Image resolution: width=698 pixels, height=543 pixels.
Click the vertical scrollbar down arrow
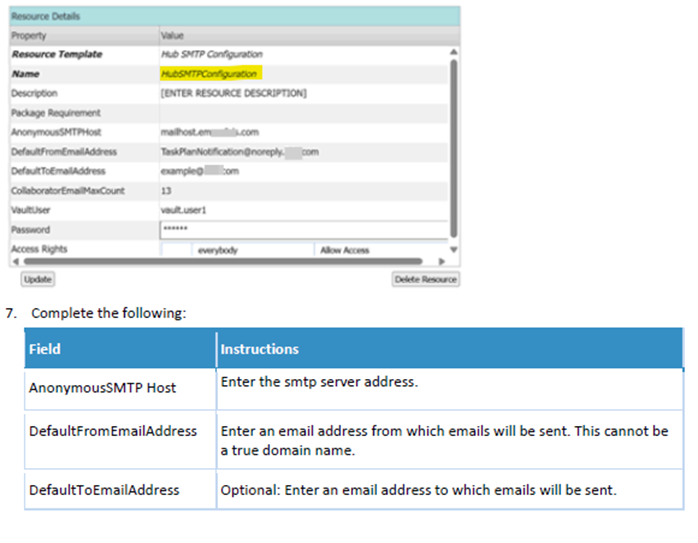tap(454, 249)
